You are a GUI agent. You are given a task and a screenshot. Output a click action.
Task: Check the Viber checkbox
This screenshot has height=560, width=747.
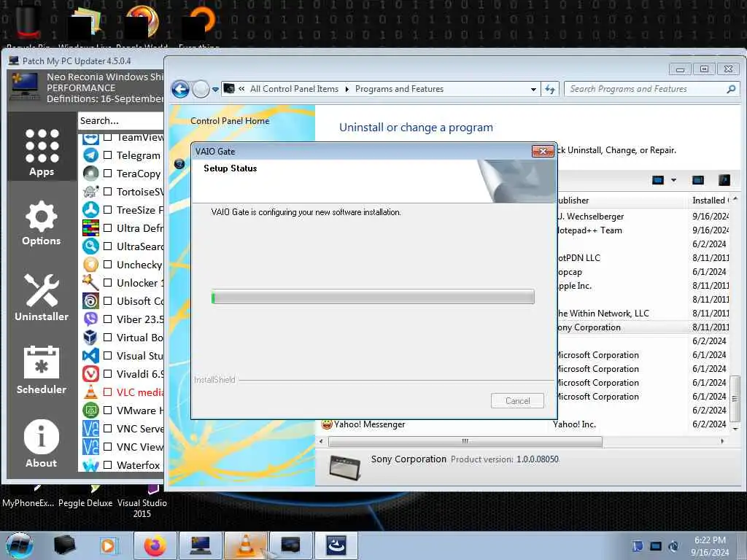[108, 319]
